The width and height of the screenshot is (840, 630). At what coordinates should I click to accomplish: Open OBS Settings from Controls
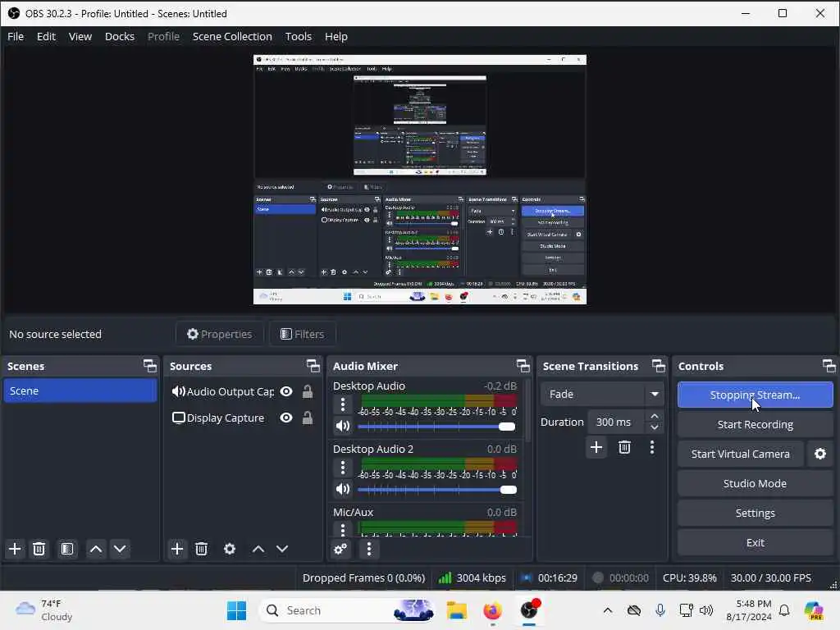(755, 513)
